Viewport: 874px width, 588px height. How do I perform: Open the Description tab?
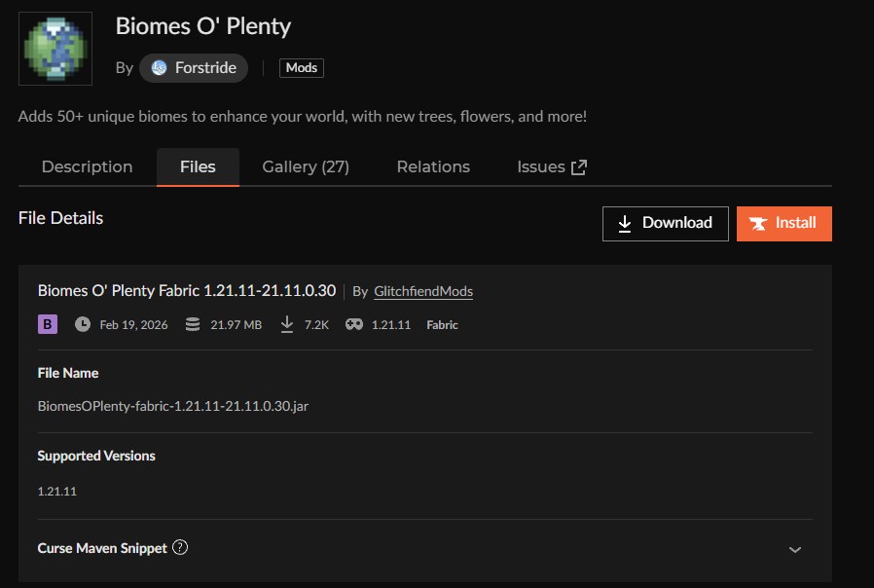click(x=87, y=167)
